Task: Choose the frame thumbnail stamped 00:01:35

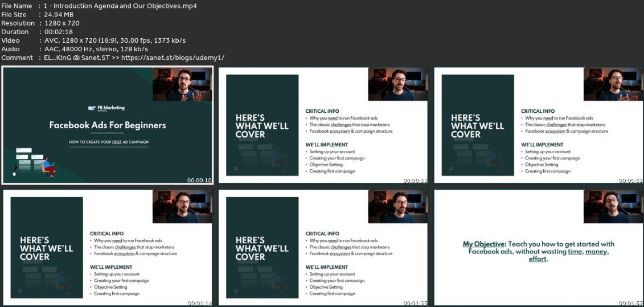Action: click(x=323, y=247)
